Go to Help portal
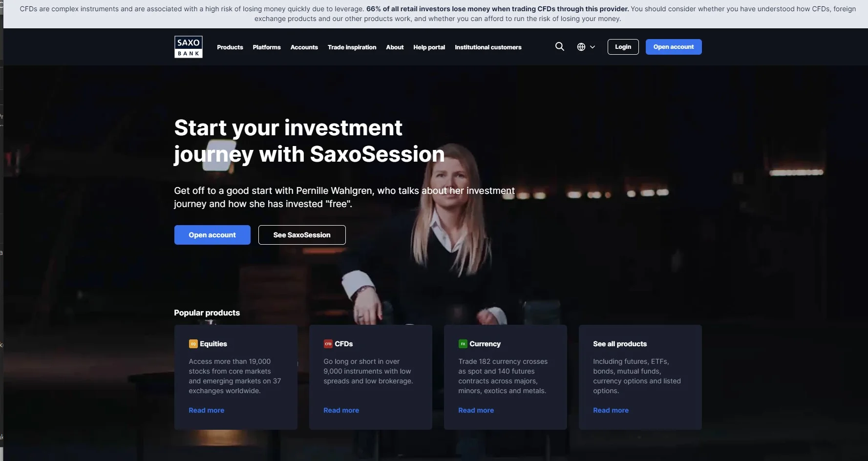The width and height of the screenshot is (868, 461). 429,47
